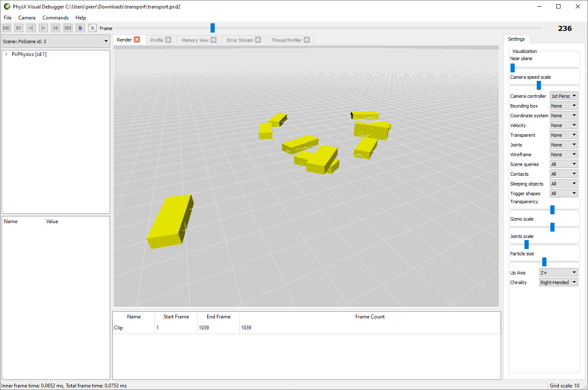The width and height of the screenshot is (588, 390).
Task: Expand the PxPhysics [id:1] tree node
Action: 6,54
